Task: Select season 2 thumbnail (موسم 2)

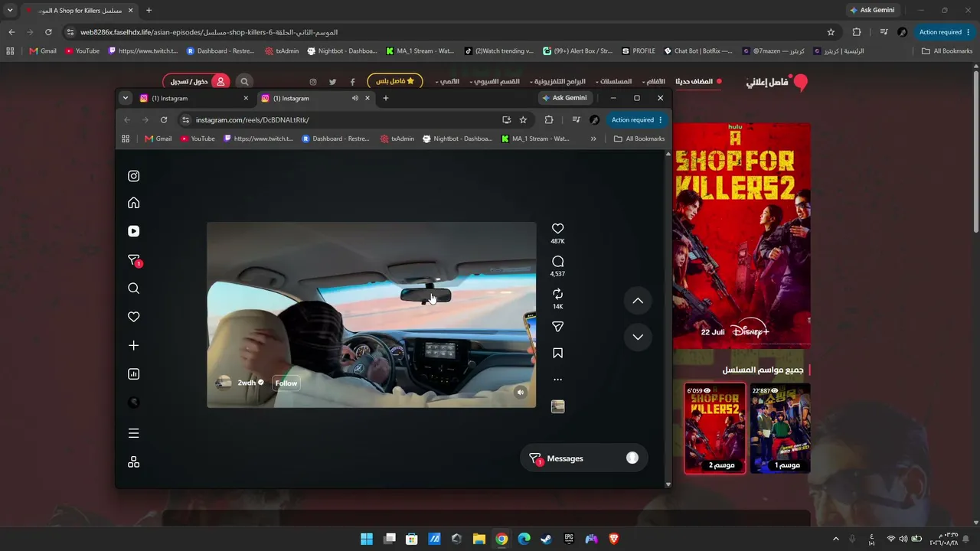Action: coord(715,429)
